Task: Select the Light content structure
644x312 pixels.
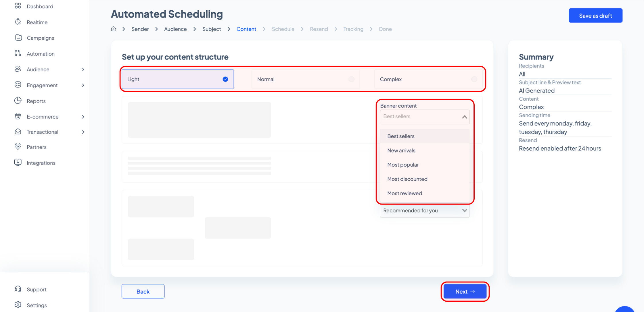Action: pyautogui.click(x=178, y=79)
